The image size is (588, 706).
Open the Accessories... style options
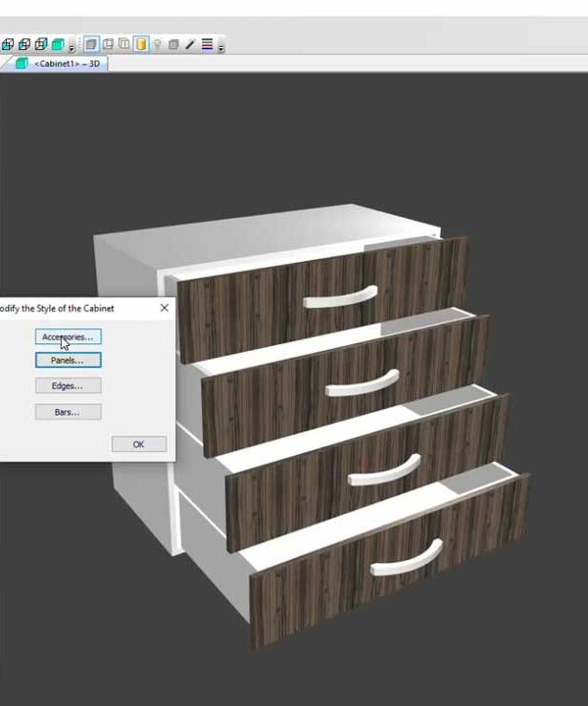tap(68, 336)
